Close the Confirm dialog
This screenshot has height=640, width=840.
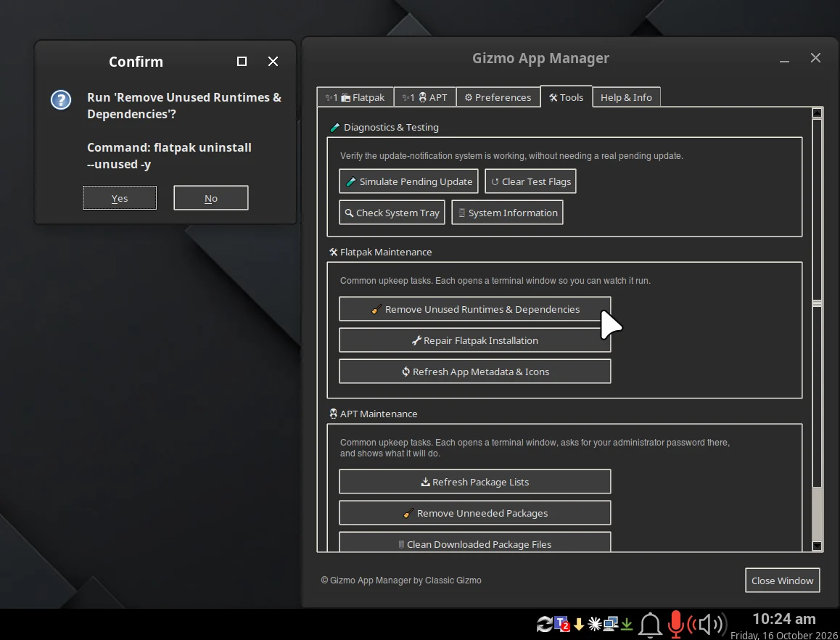point(273,62)
